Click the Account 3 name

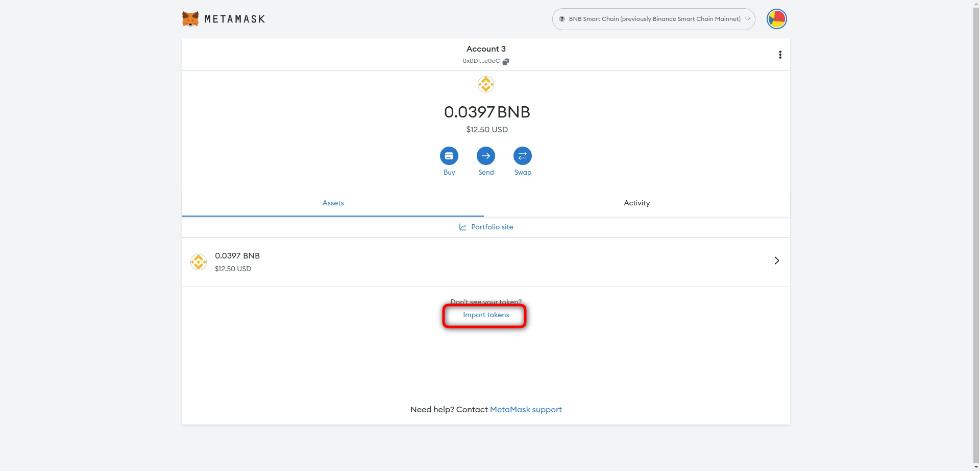[x=486, y=49]
